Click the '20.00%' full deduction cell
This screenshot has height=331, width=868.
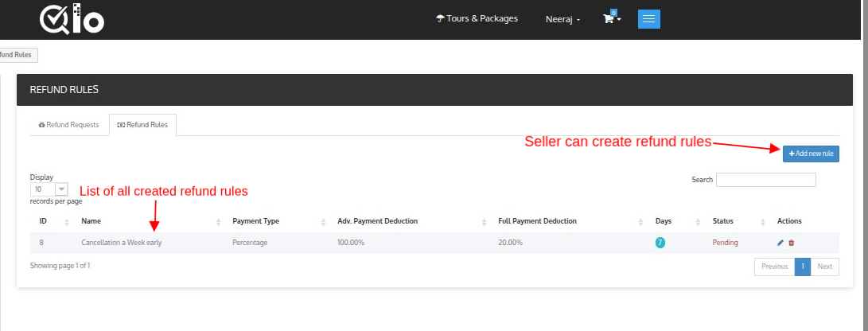(511, 243)
